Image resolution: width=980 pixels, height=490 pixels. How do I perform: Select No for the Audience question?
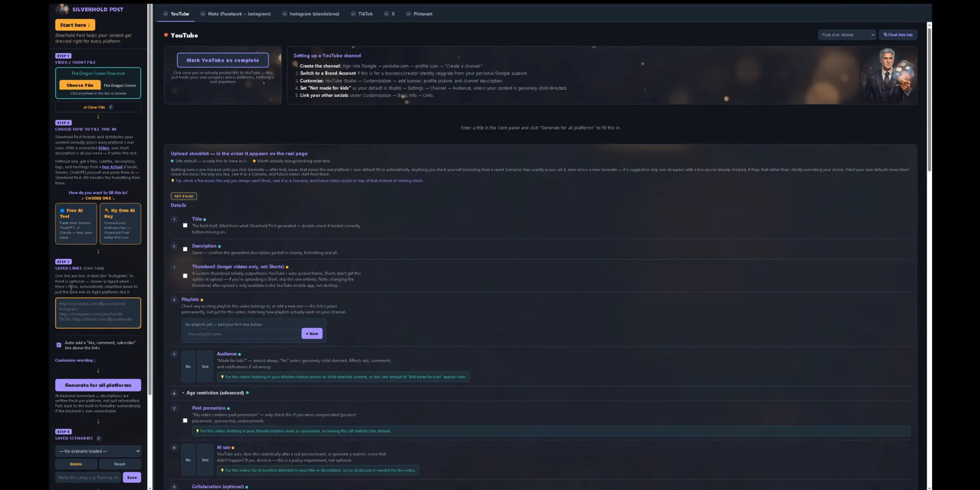(188, 366)
